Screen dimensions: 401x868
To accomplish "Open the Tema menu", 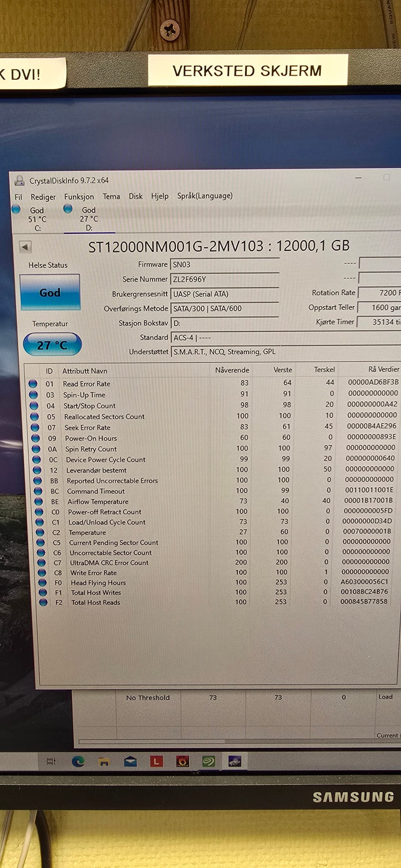I will click(x=111, y=196).
